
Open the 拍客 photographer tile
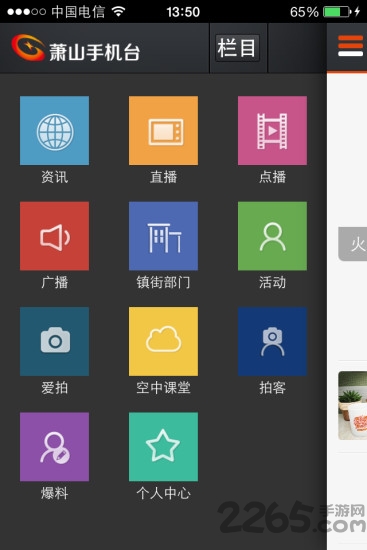(272, 341)
